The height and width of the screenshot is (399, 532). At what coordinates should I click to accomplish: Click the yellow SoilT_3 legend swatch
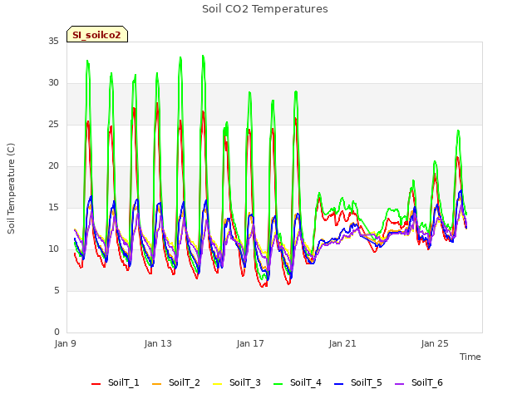(x=218, y=384)
